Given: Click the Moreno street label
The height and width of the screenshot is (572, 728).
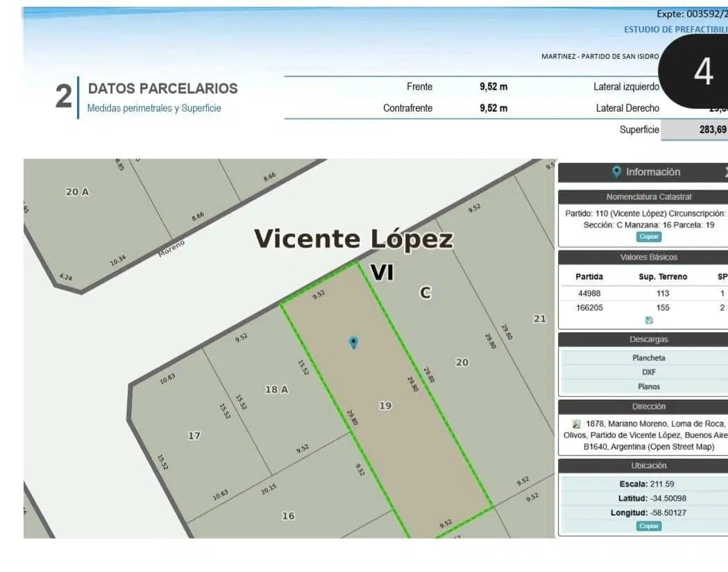Looking at the screenshot, I should (x=171, y=249).
